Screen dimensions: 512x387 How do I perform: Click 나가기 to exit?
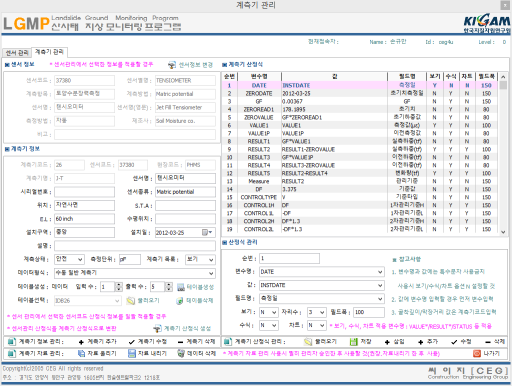coord(487,353)
